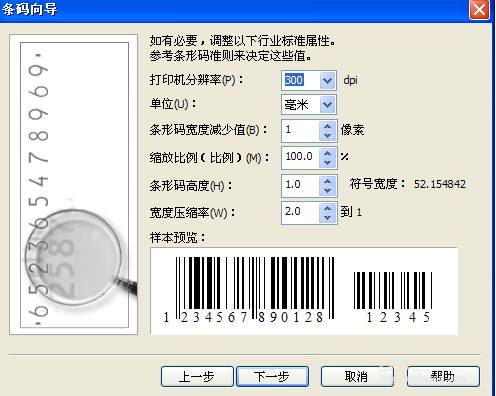This screenshot has width=496, height=396.
Task: Click the 300 printer resolution field
Action: pos(301,80)
